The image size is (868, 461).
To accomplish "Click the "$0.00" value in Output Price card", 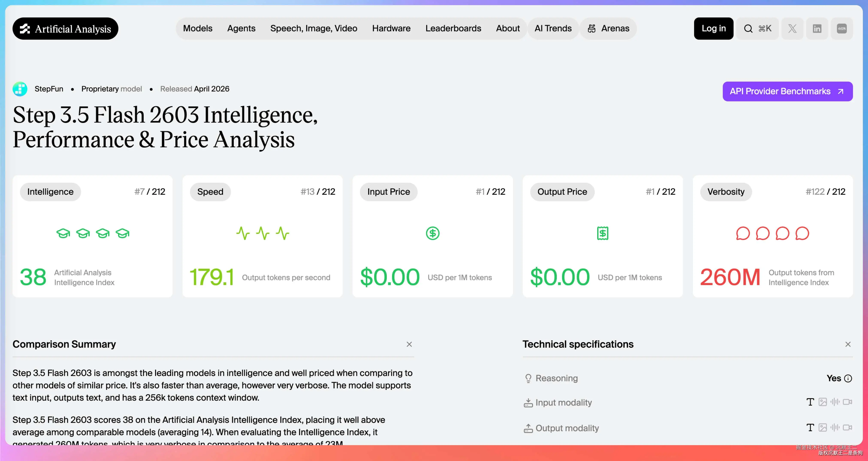I will (560, 277).
